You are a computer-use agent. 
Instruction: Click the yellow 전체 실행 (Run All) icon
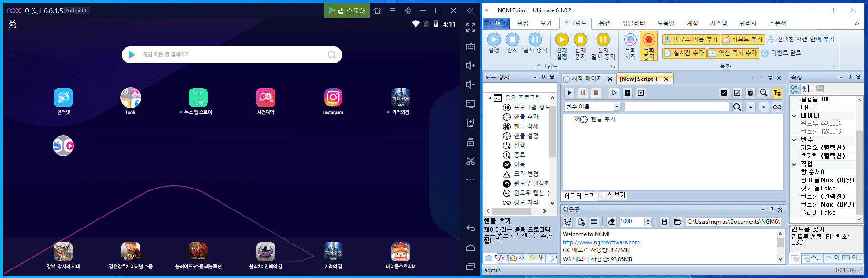pyautogui.click(x=562, y=40)
